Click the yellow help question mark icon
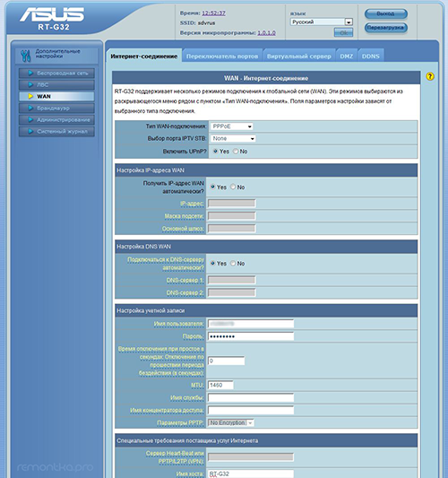 [x=430, y=76]
